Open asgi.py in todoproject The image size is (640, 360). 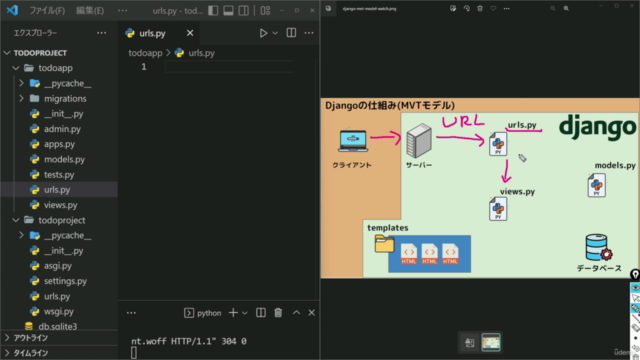tap(59, 266)
